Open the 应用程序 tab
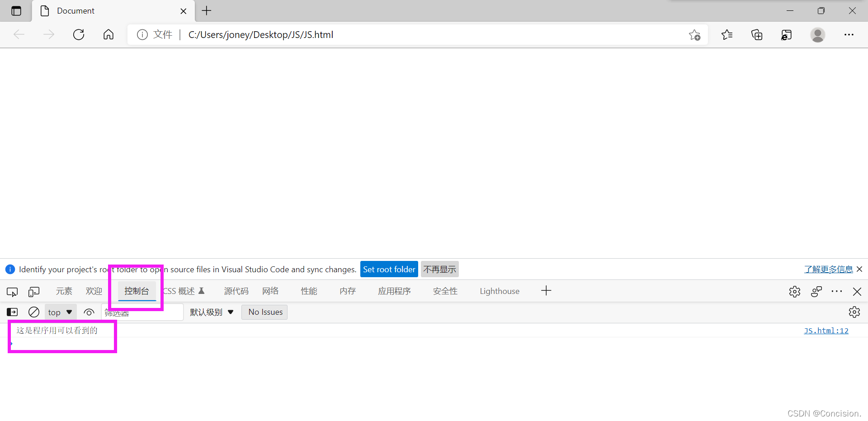The image size is (868, 421). (x=394, y=291)
